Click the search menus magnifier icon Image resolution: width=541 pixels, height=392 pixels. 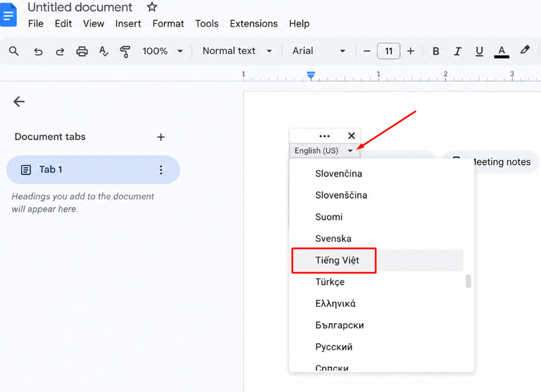[14, 51]
